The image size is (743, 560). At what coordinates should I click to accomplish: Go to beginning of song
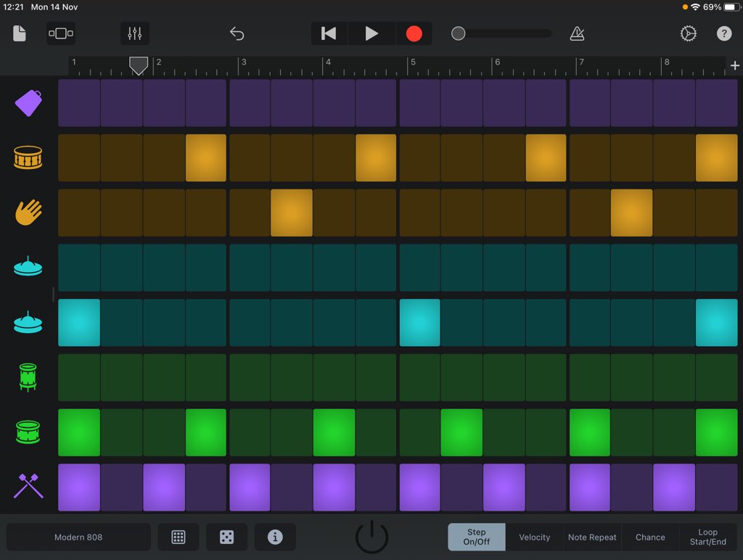point(329,33)
